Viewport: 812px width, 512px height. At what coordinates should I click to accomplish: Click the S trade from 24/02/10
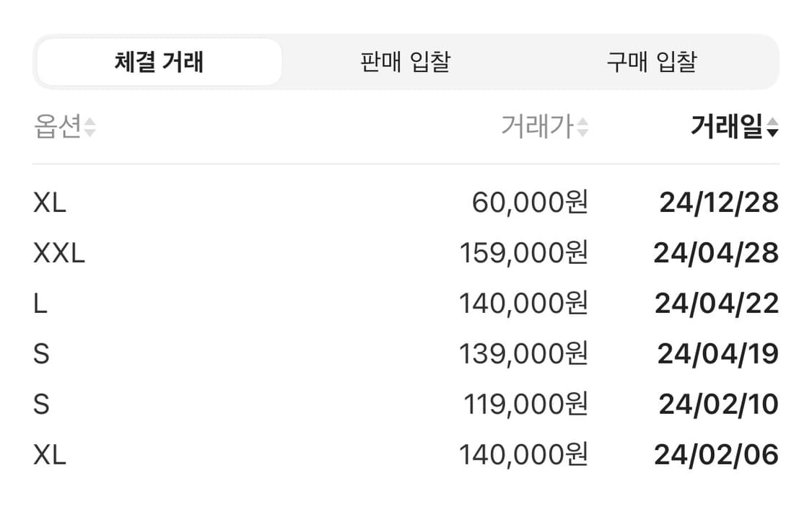click(404, 405)
